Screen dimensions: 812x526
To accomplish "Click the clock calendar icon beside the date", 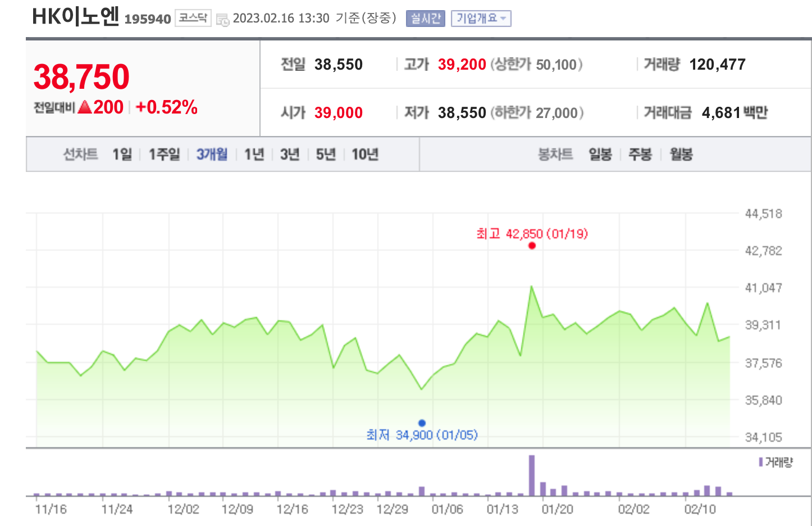I will coord(222,20).
